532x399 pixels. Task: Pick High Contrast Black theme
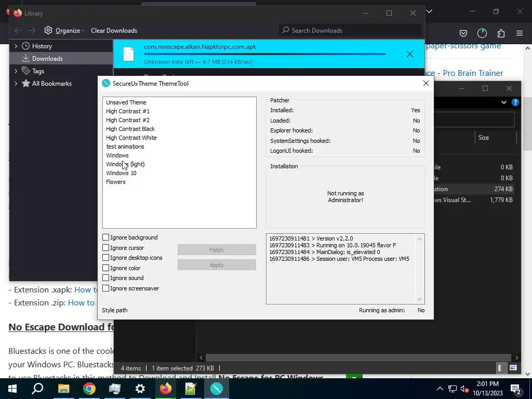click(130, 129)
